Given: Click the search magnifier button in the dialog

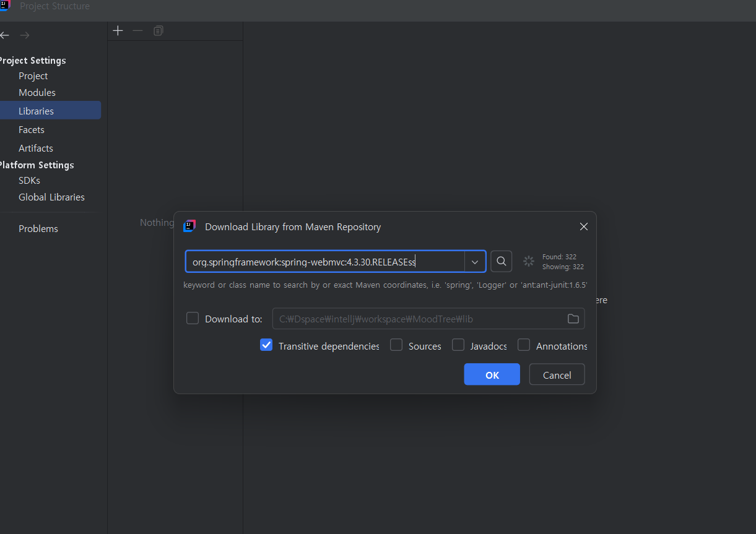Looking at the screenshot, I should tap(502, 261).
